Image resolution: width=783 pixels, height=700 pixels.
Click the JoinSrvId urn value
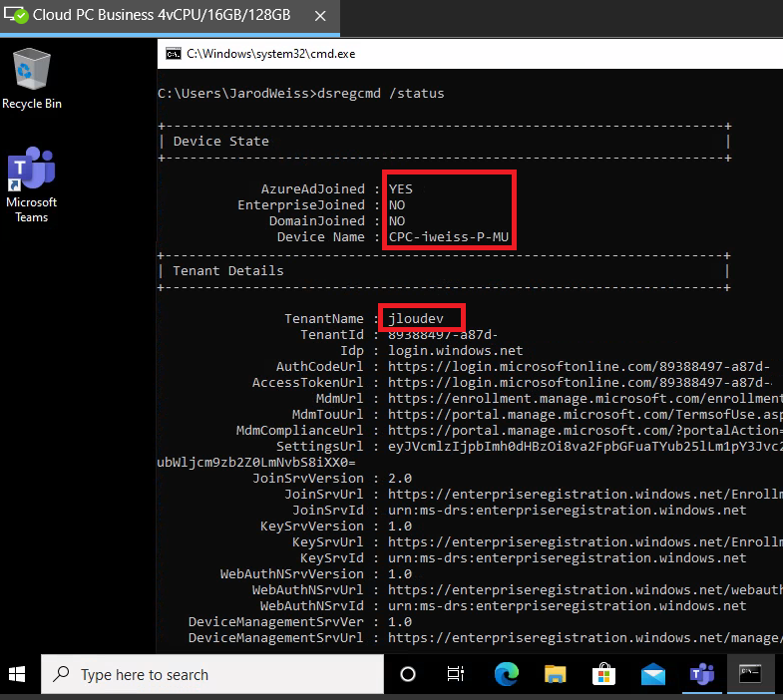[x=568, y=511]
